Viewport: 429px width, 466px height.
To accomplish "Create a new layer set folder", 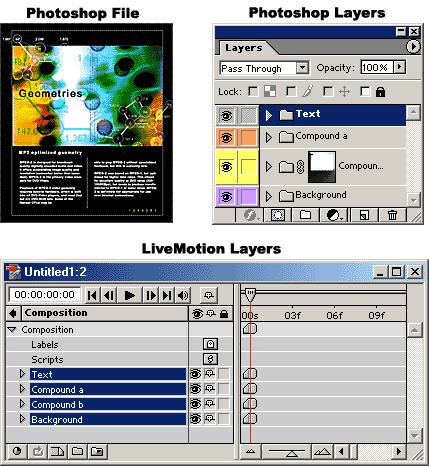I will point(305,216).
